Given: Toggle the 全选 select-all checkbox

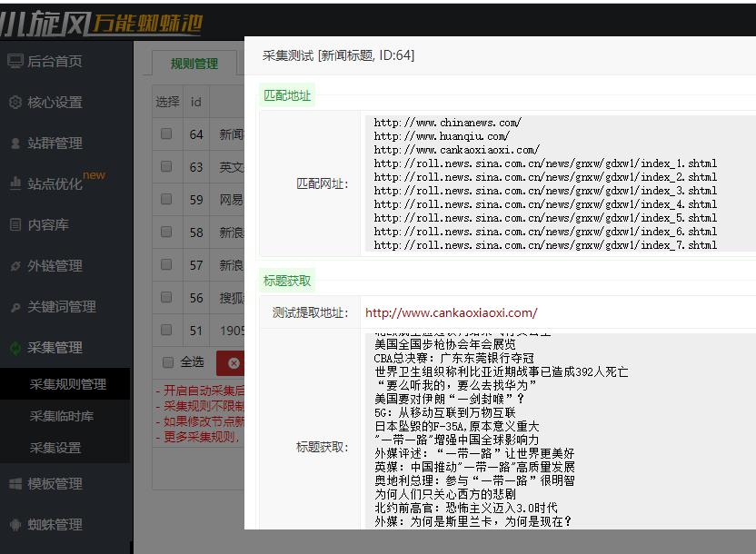Looking at the screenshot, I should click(x=166, y=362).
